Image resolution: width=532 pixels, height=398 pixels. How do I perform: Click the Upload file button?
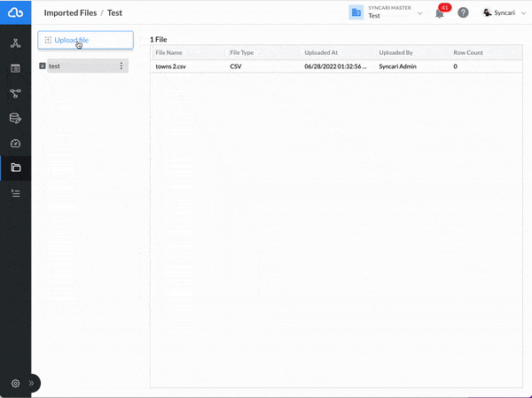tap(85, 40)
